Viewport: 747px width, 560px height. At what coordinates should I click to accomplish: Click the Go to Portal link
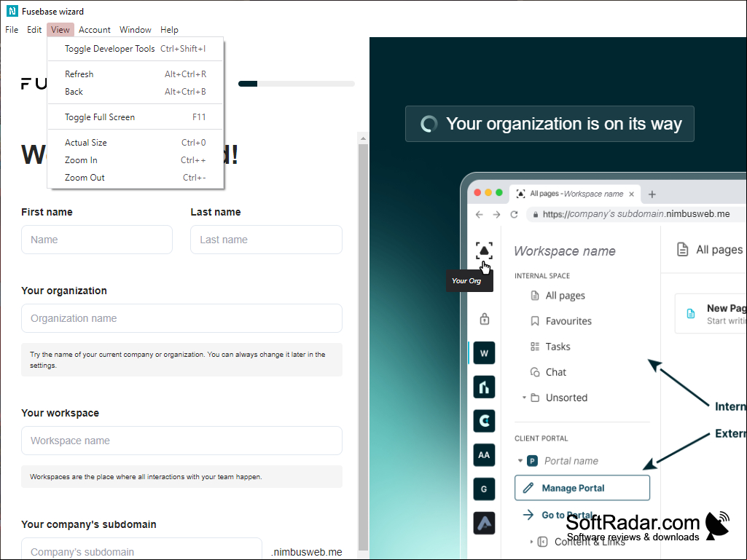(x=559, y=515)
